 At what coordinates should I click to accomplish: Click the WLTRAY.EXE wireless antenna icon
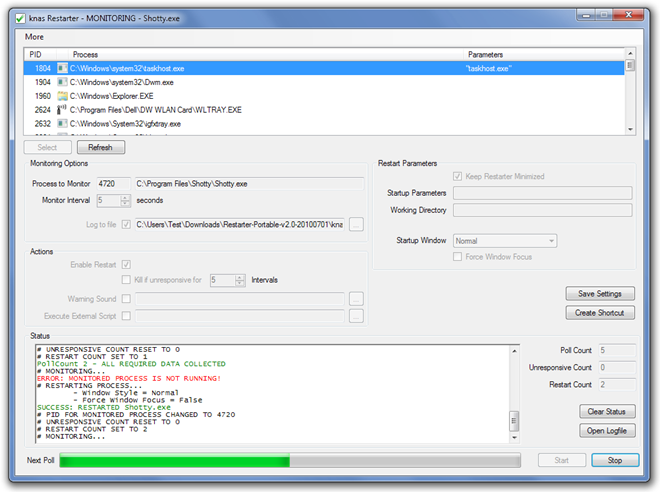[x=62, y=110]
